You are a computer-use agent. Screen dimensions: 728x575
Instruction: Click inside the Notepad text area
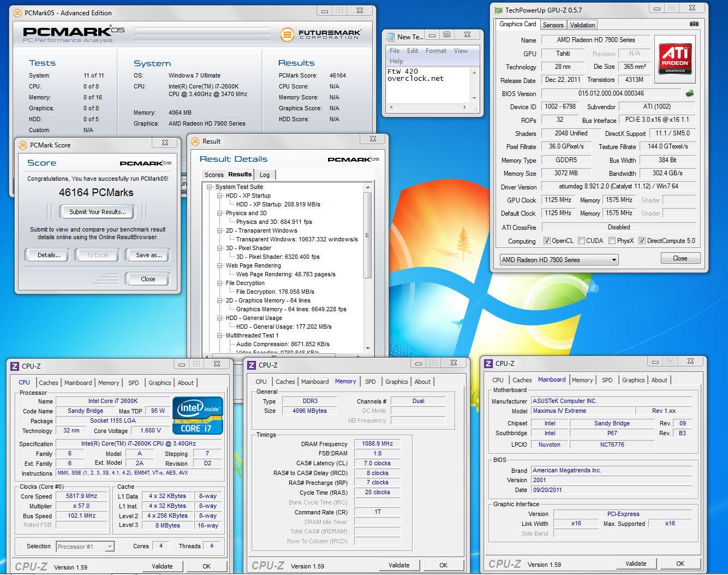tap(427, 85)
